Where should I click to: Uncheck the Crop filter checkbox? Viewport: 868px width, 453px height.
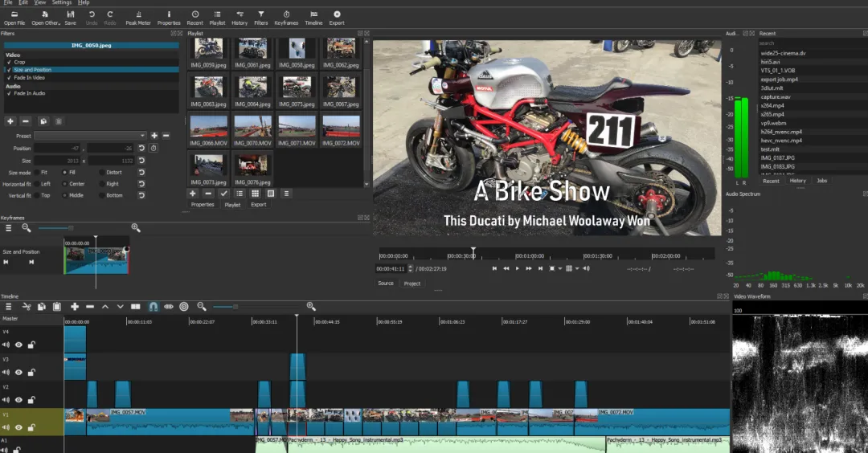click(9, 62)
